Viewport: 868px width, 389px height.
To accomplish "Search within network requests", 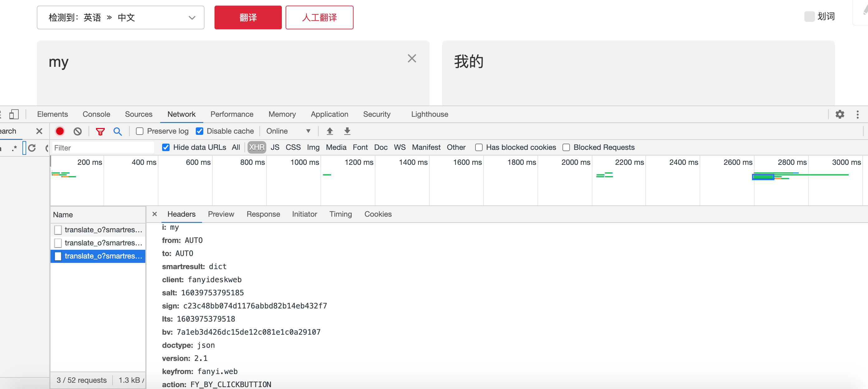I will tap(118, 131).
